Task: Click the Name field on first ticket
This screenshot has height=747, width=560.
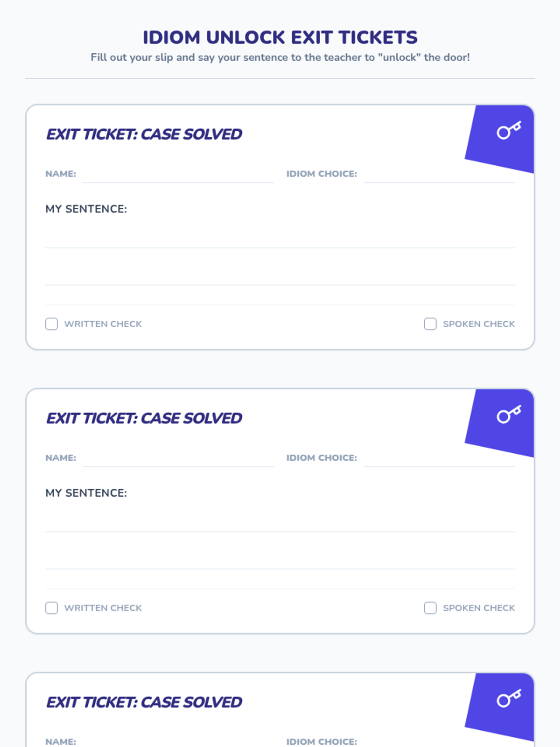Action: (178, 175)
